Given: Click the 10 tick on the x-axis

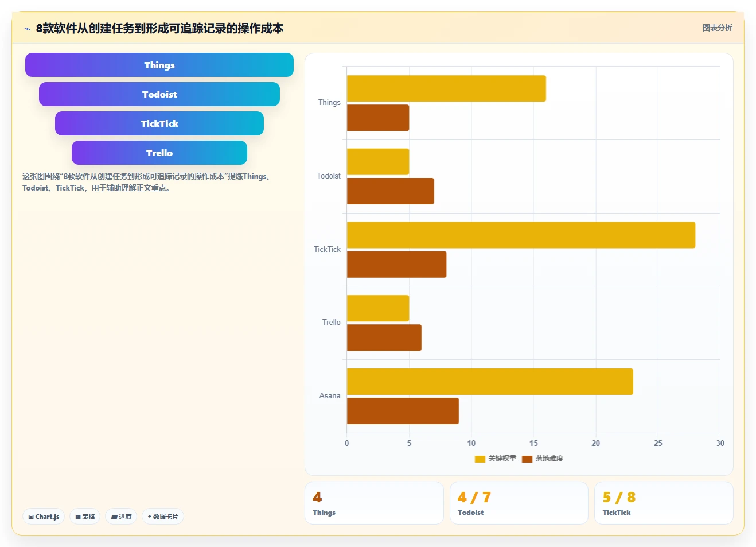Looking at the screenshot, I should pos(471,443).
